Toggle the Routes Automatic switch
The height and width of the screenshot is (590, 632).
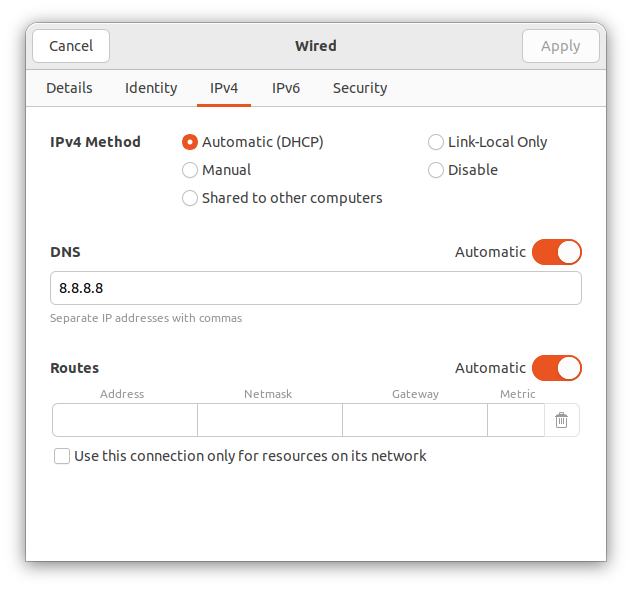(557, 368)
